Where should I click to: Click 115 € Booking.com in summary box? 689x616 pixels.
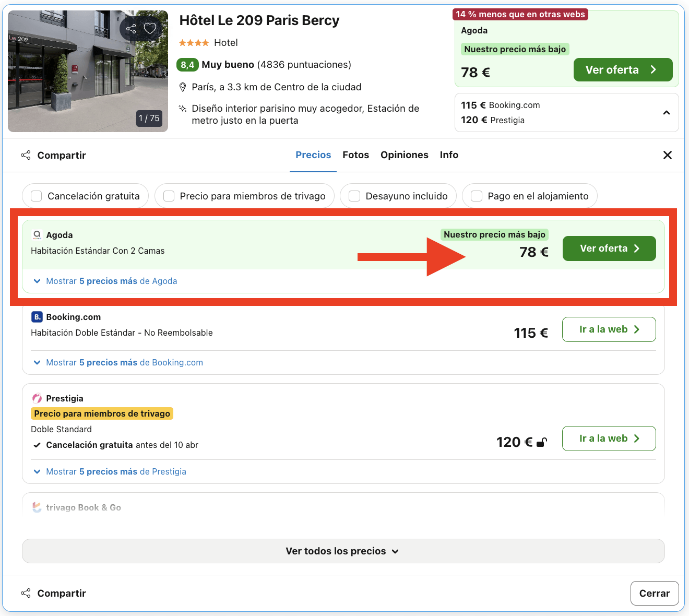[x=501, y=105]
